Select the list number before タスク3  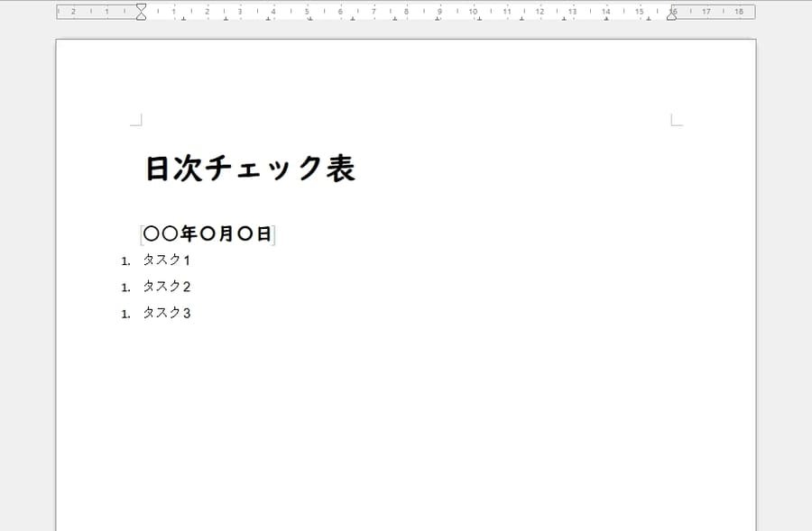point(126,313)
